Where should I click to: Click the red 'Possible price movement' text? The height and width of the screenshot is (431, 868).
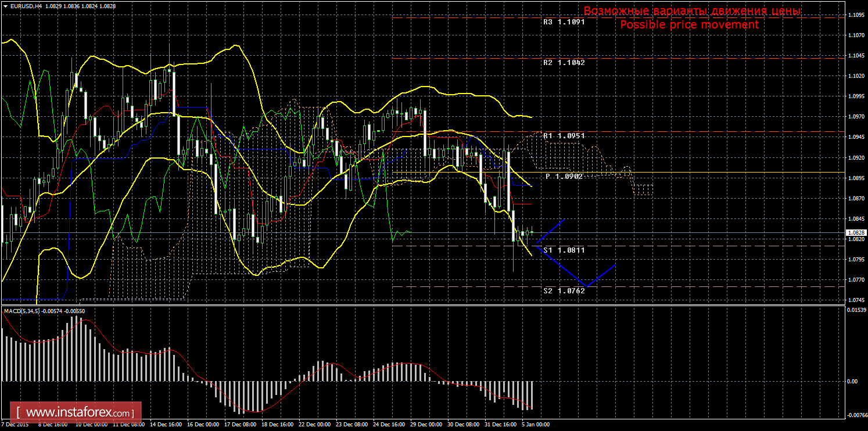click(x=689, y=25)
